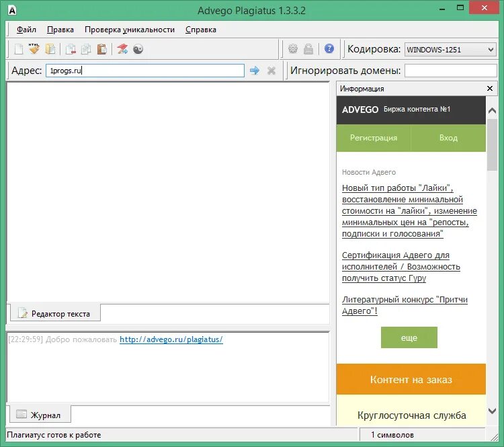Click the blue go arrow next to address

tap(255, 71)
